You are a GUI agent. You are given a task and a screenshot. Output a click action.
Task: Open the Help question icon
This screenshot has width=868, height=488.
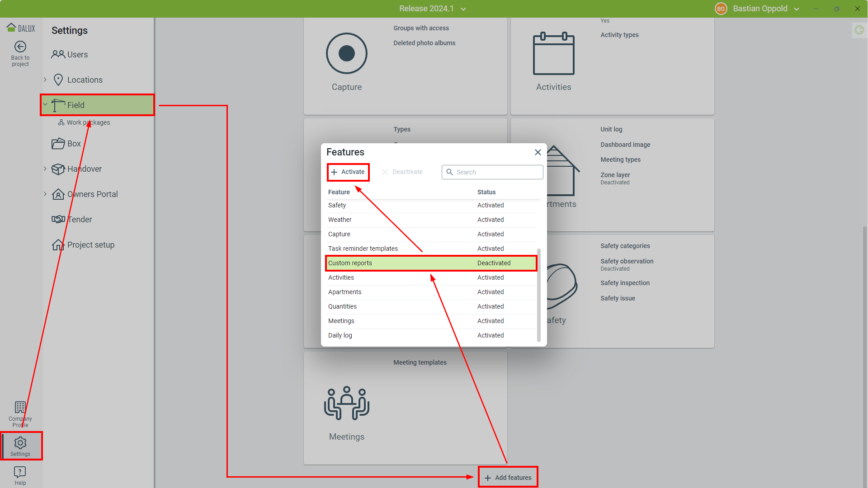[20, 472]
